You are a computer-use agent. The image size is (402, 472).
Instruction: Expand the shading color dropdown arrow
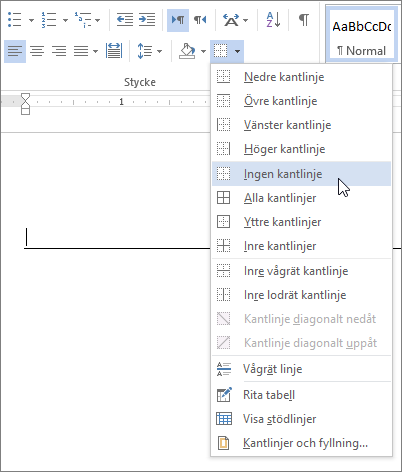tap(203, 51)
